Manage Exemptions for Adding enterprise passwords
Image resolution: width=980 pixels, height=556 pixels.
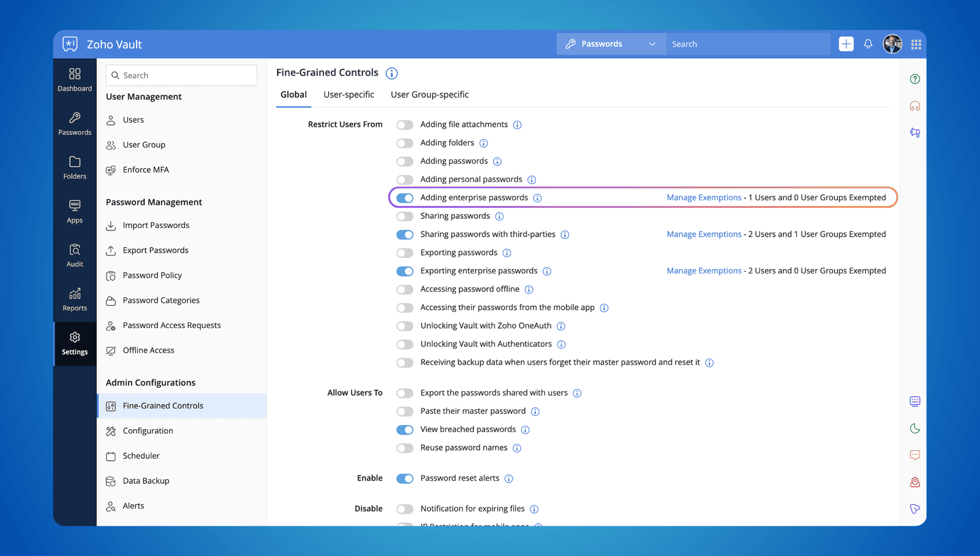pos(704,197)
